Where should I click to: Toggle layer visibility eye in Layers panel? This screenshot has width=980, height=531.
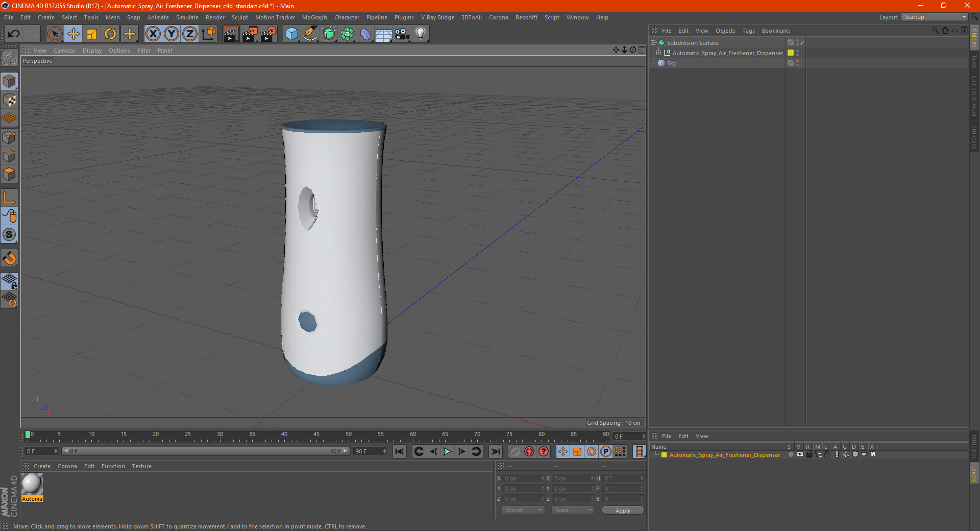pyautogui.click(x=800, y=454)
